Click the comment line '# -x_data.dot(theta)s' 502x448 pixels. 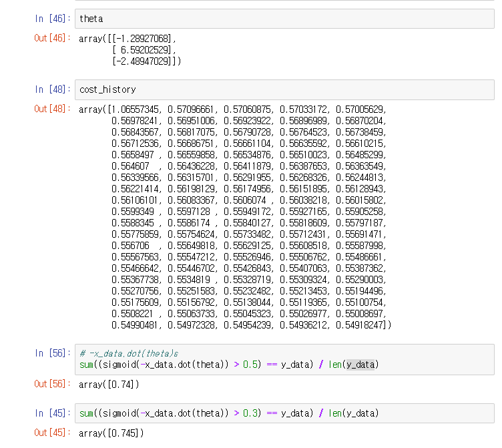129,354
